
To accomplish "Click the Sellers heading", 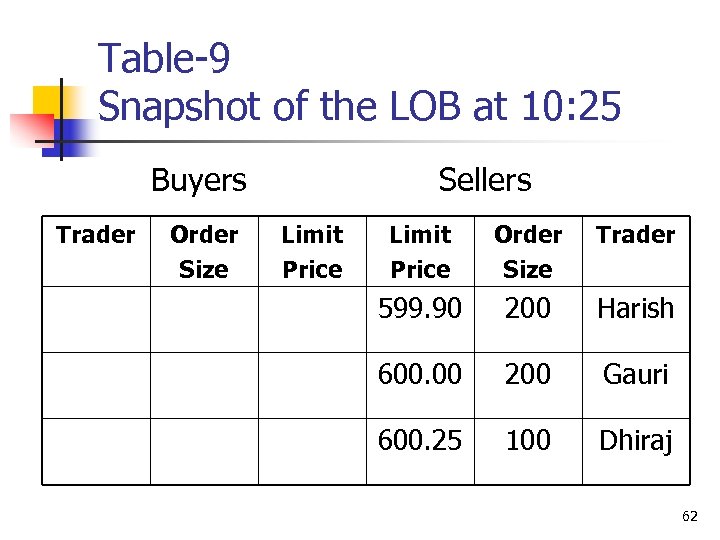I will [485, 180].
